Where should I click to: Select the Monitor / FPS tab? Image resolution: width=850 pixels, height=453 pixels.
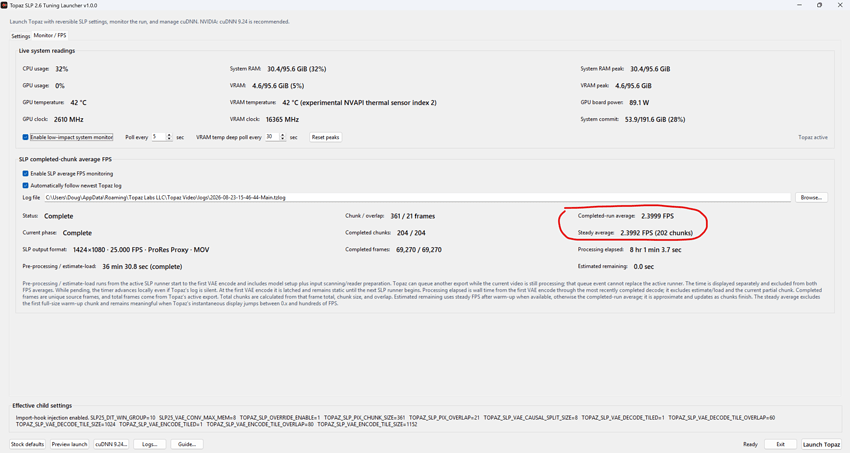(x=50, y=35)
